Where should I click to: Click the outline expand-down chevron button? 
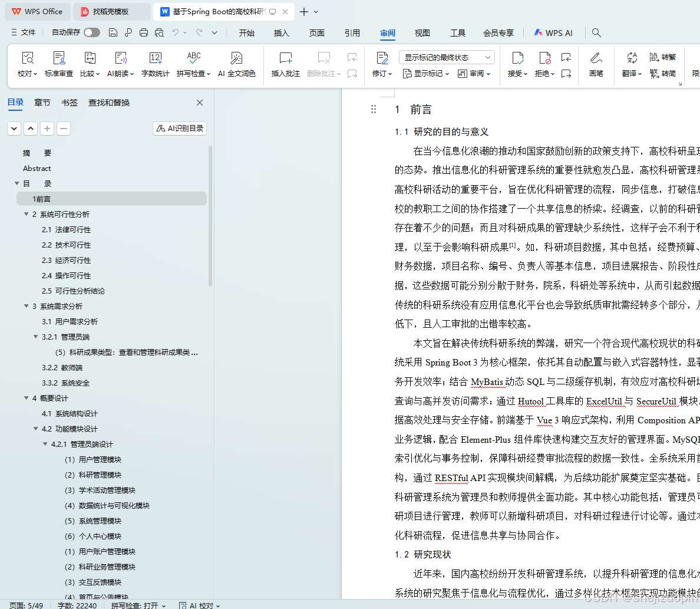click(14, 129)
